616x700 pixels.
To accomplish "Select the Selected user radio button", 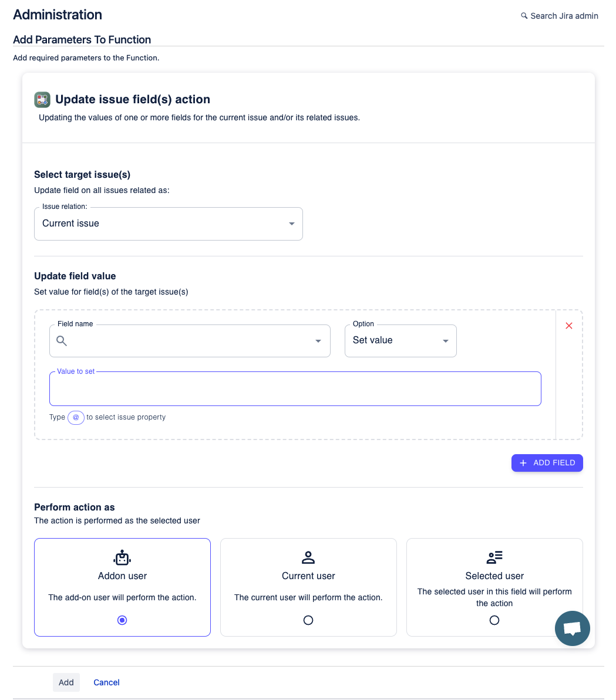I will point(494,620).
